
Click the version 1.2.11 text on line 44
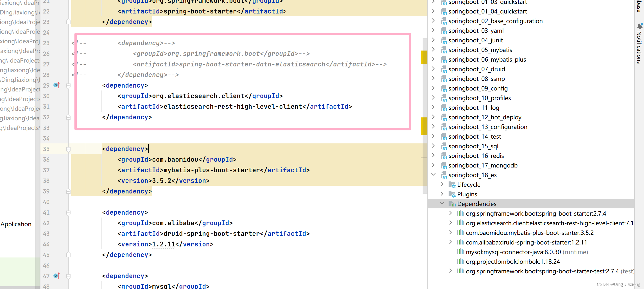click(x=164, y=244)
